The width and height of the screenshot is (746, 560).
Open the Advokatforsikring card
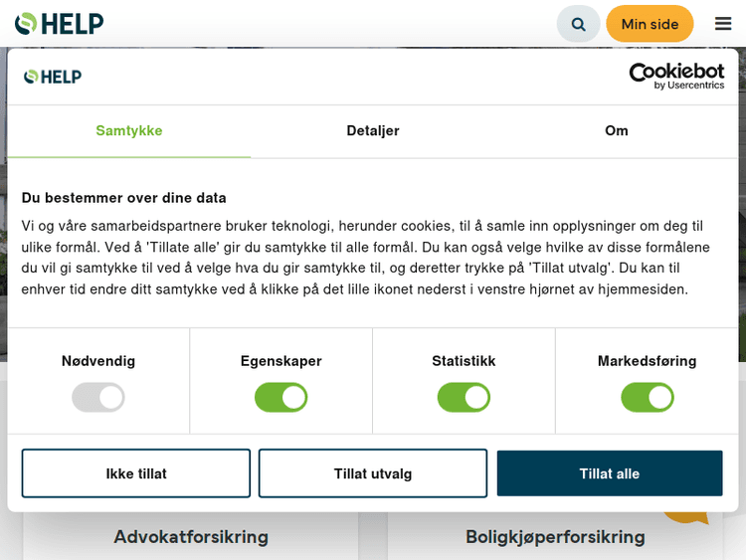191,537
